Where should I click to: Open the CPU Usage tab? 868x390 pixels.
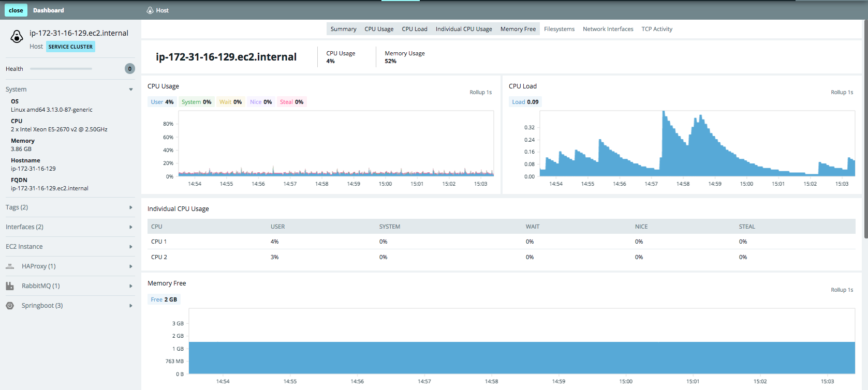tap(379, 29)
